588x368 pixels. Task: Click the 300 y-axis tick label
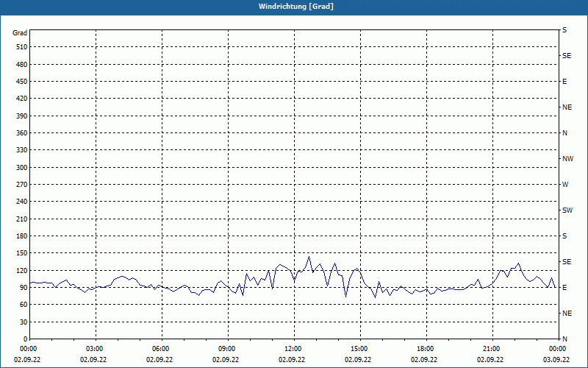[22, 168]
